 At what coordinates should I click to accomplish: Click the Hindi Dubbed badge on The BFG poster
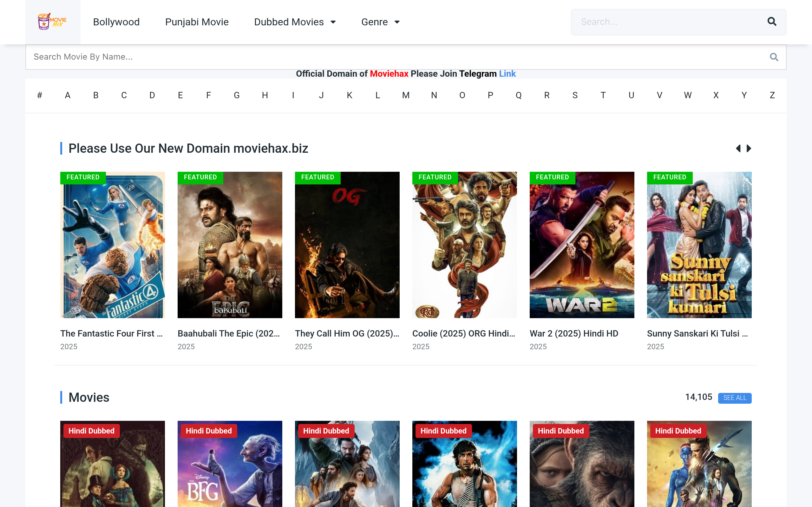pos(209,431)
